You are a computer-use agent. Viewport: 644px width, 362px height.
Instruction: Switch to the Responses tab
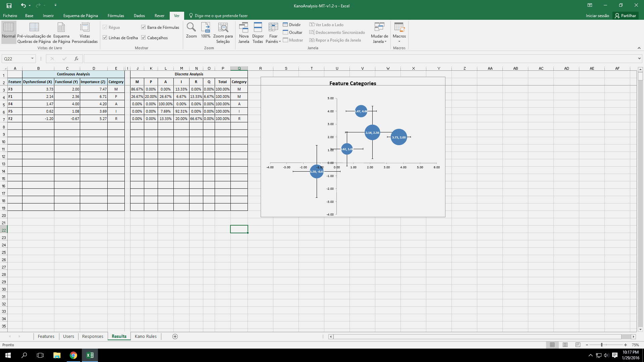pyautogui.click(x=93, y=337)
